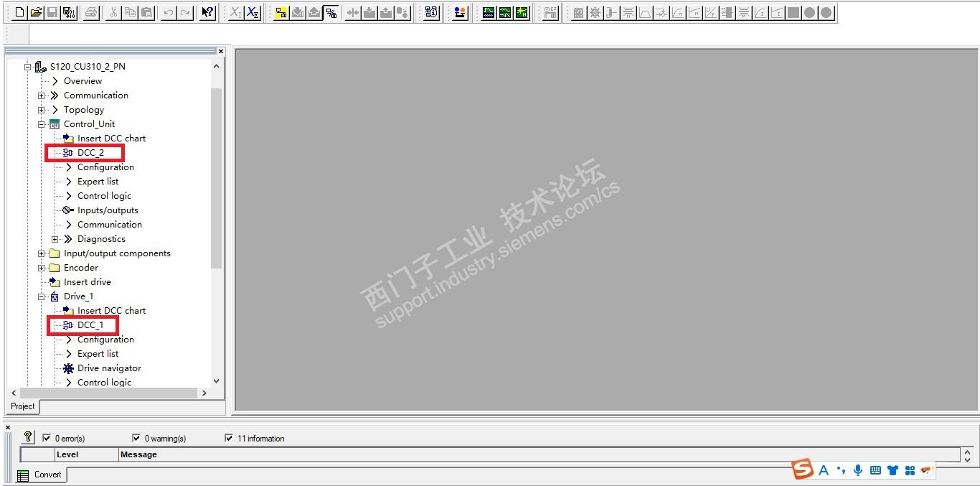Undo the last action with the undo arrow
Viewport: 980px width, 486px height.
tap(168, 12)
